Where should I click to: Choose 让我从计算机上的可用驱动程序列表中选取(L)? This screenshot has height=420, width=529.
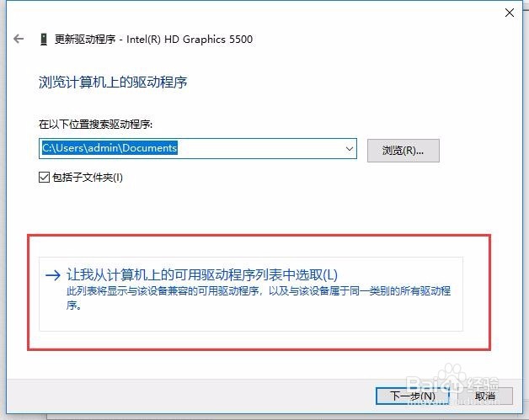(x=202, y=274)
